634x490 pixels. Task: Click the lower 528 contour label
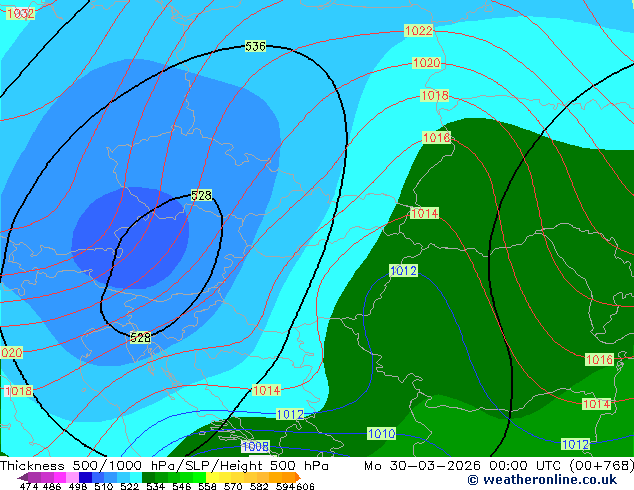140,337
